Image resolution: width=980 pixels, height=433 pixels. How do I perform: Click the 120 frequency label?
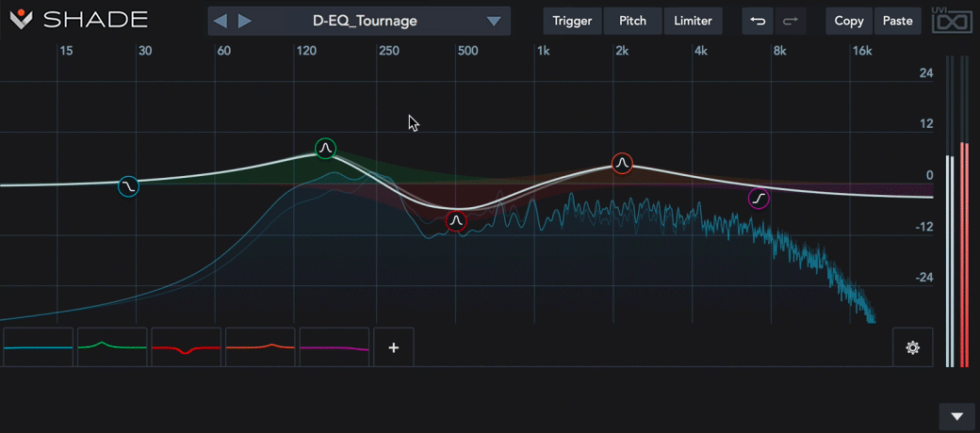(306, 51)
